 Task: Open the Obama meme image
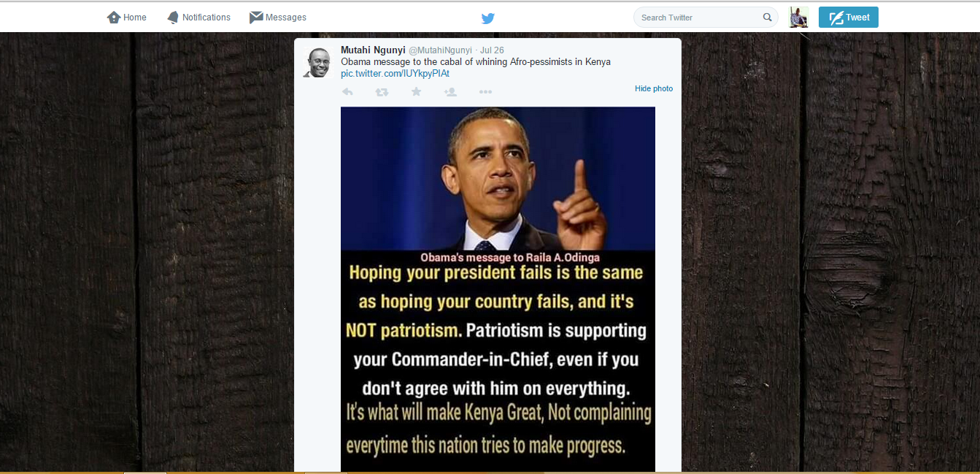click(x=498, y=289)
